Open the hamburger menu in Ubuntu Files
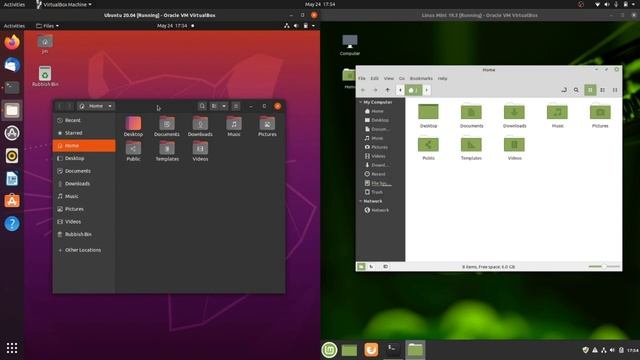The image size is (640, 360). click(236, 106)
